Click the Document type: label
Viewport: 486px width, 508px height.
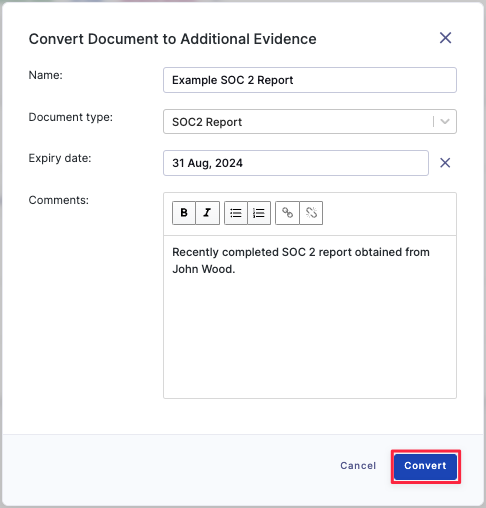coord(71,117)
